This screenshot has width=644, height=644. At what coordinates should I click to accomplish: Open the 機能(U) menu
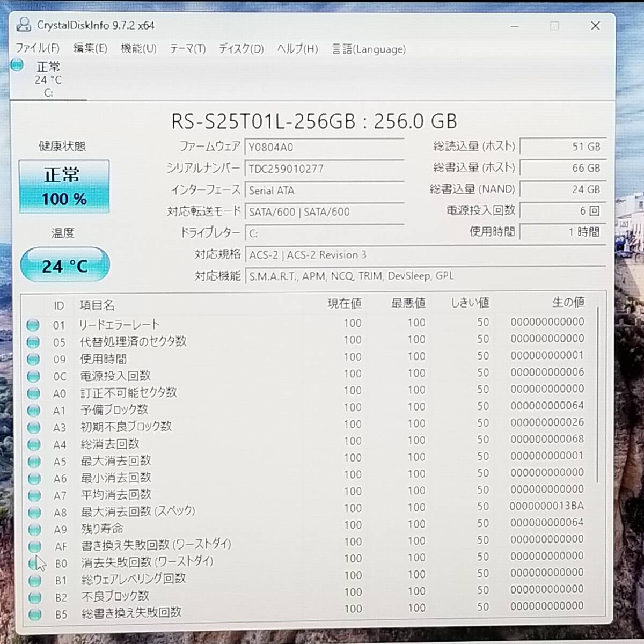pos(138,49)
